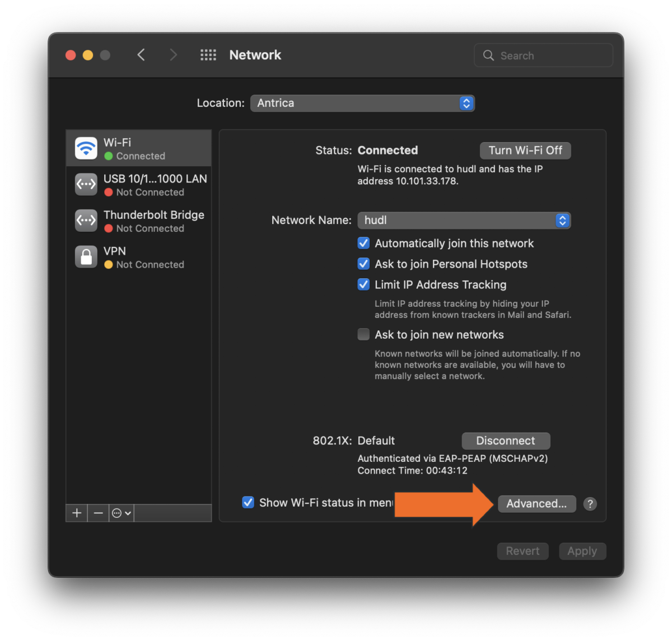Click the back navigation arrow
Screen dimensions: 672x641
point(141,54)
